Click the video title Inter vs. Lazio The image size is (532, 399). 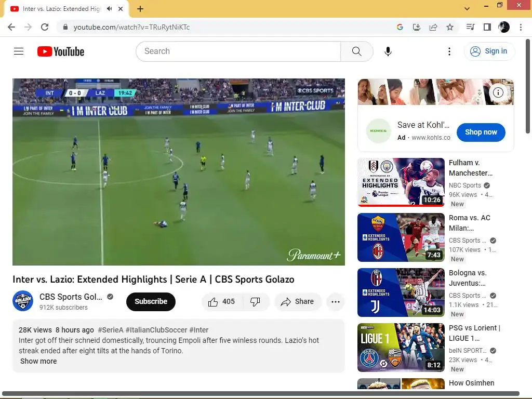click(x=153, y=279)
